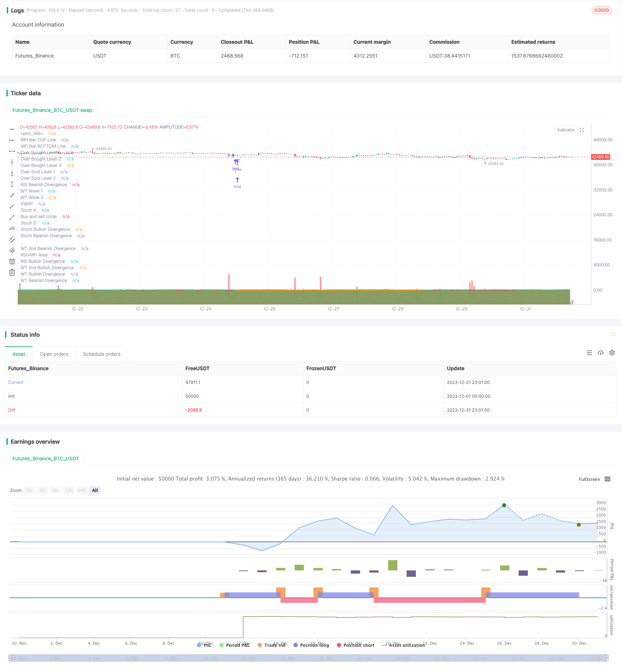Switch to the Schedule orders tab
Screen dimensions: 622x672
[x=102, y=354]
